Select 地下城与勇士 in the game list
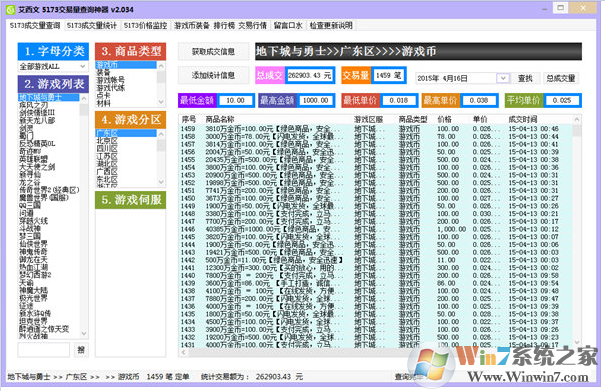Viewport: 605px width, 391px height. click(49, 97)
